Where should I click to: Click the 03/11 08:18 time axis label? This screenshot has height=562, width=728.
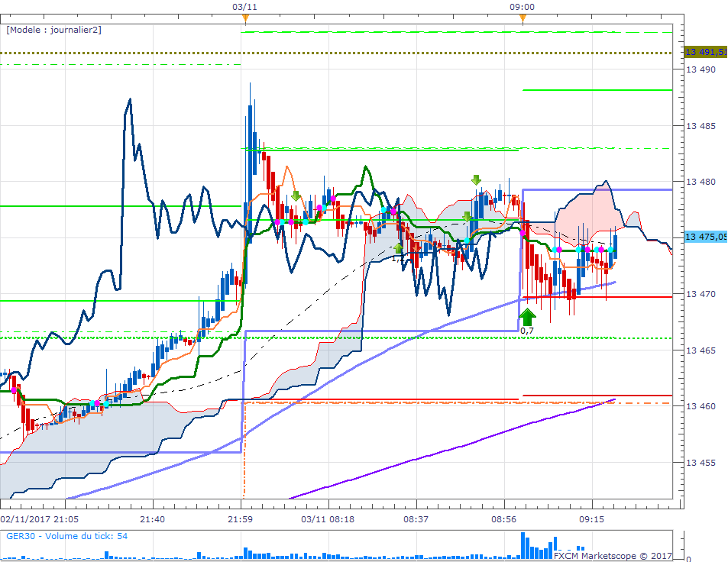(x=328, y=518)
